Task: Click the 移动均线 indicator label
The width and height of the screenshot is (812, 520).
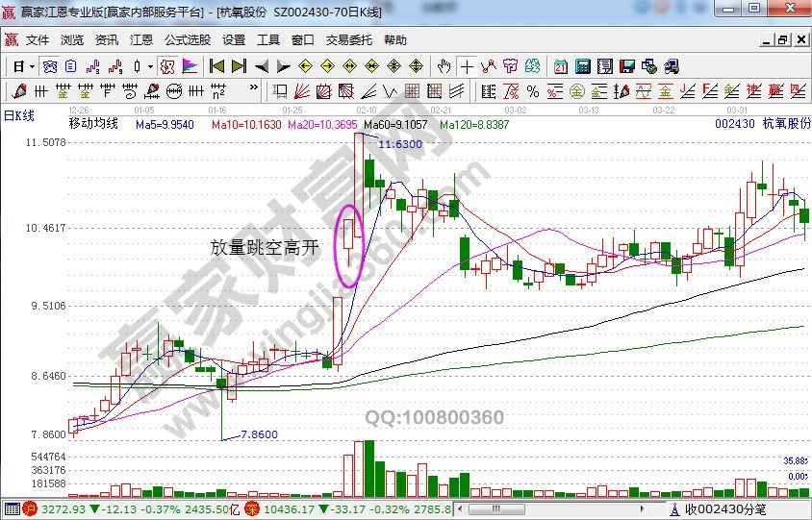Action: point(93,124)
